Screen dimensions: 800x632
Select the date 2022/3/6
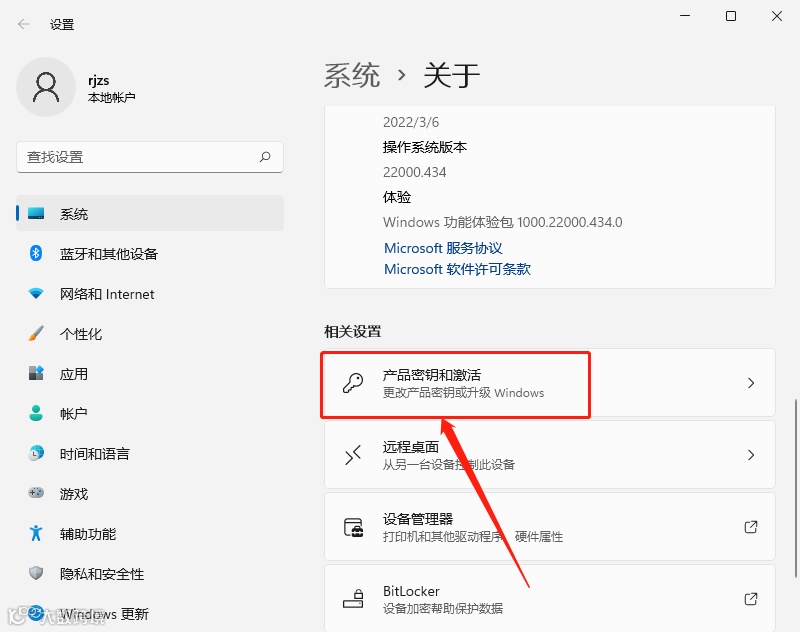coord(411,122)
